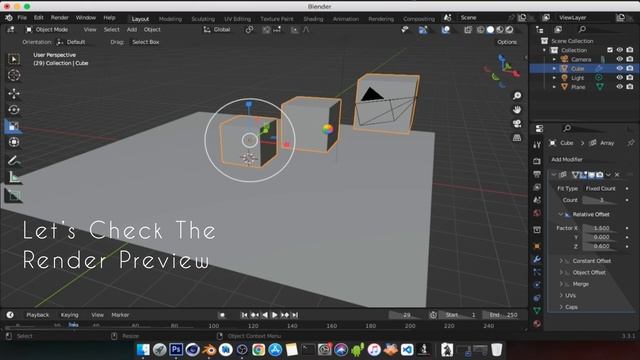The width and height of the screenshot is (640, 360).
Task: Select the Transform tool
Action: [x=14, y=142]
